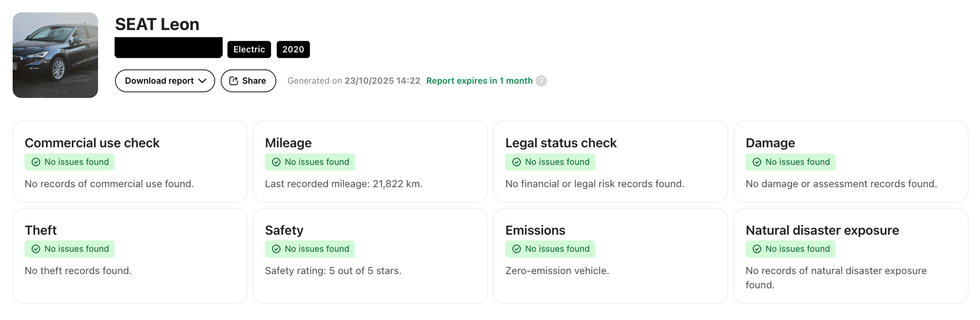This screenshot has width=980, height=320.
Task: Click 'Safety rating: 5 out of 5 stars.'
Action: click(x=333, y=271)
